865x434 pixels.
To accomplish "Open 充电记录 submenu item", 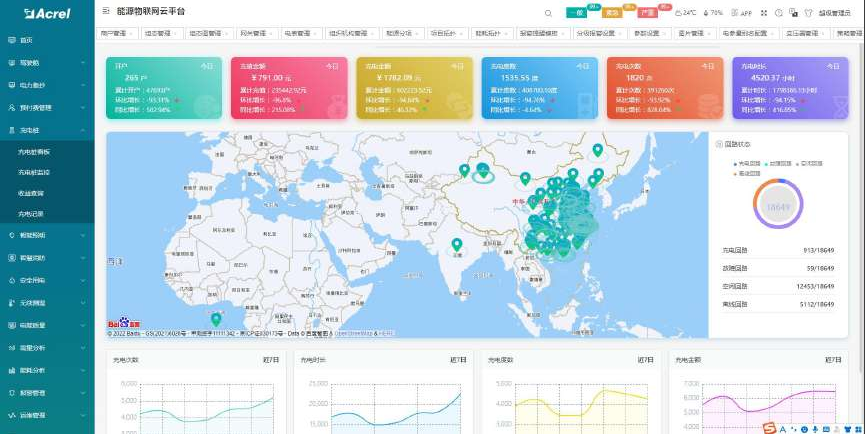I will point(47,214).
